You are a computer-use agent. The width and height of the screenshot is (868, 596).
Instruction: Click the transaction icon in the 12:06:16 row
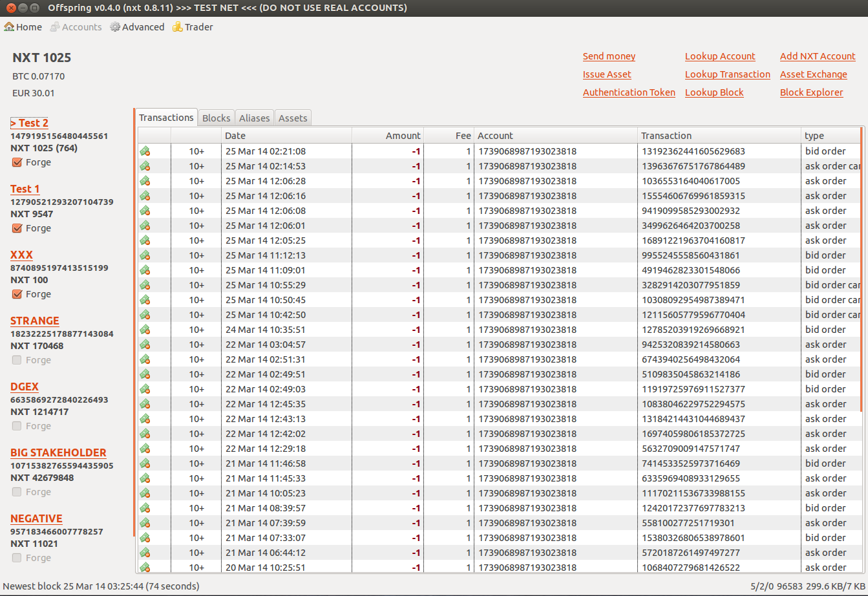click(x=145, y=196)
